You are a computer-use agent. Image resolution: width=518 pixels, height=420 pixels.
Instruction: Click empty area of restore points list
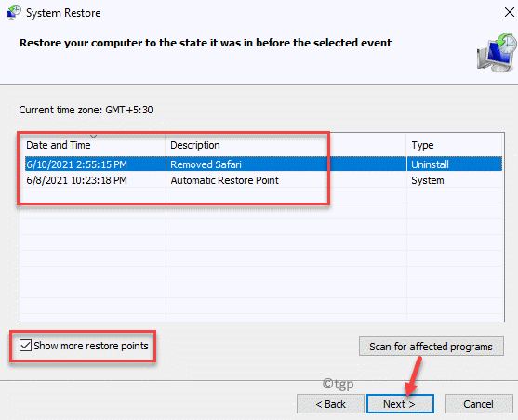[262, 264]
